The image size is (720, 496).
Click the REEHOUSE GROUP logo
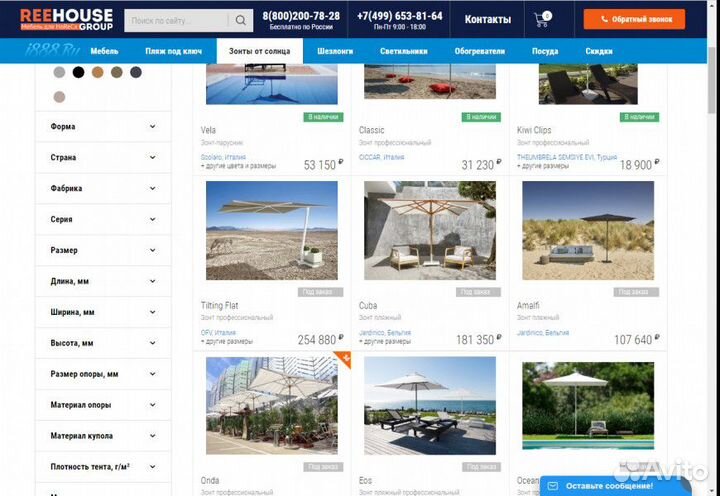(67, 19)
